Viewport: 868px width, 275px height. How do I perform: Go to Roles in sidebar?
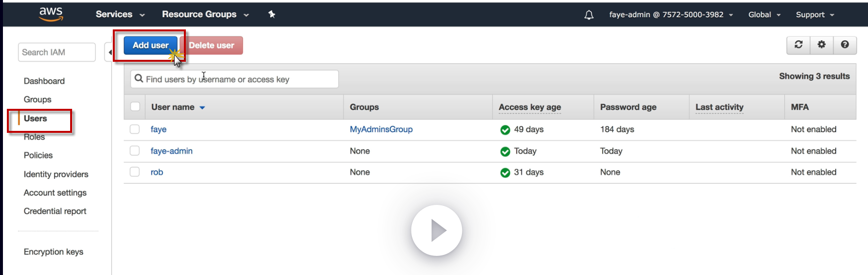[x=34, y=137]
